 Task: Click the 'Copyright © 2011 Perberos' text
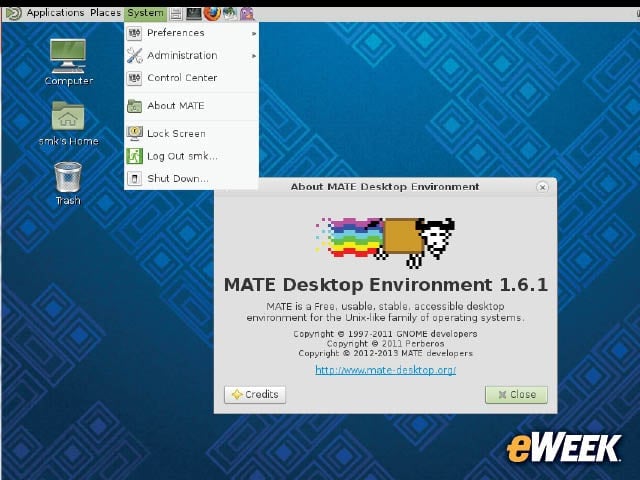tap(385, 344)
